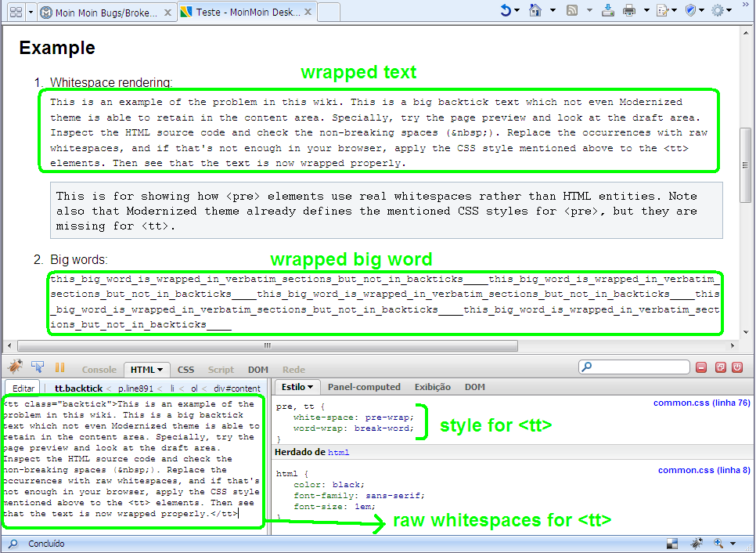Open the Estilo side panel dropdown
Viewport: 756px width, 553px height.
[297, 387]
